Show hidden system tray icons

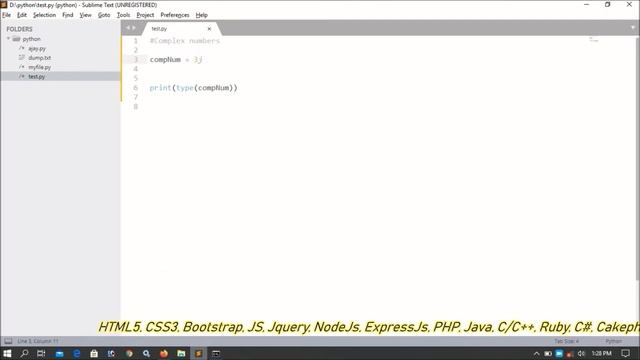(x=537, y=353)
